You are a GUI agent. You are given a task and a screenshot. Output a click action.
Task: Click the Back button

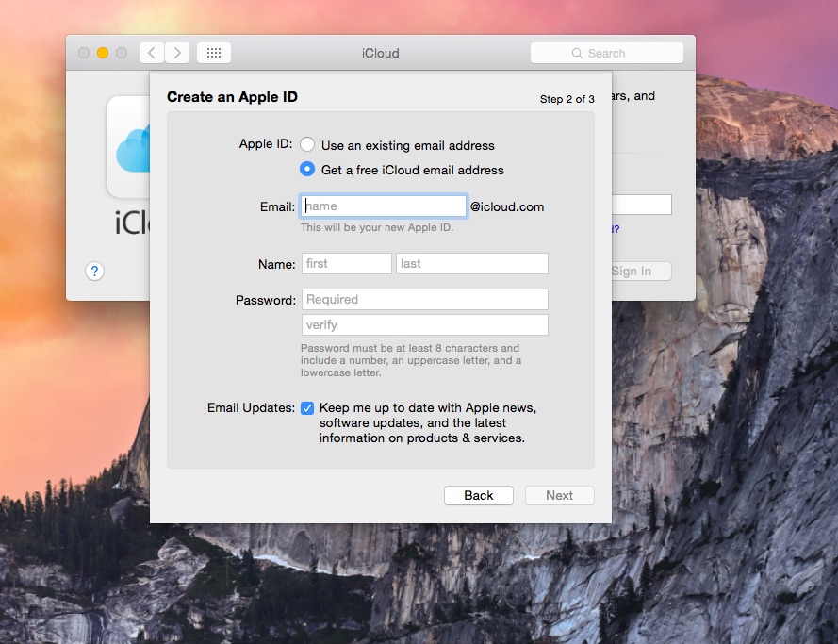pyautogui.click(x=478, y=495)
